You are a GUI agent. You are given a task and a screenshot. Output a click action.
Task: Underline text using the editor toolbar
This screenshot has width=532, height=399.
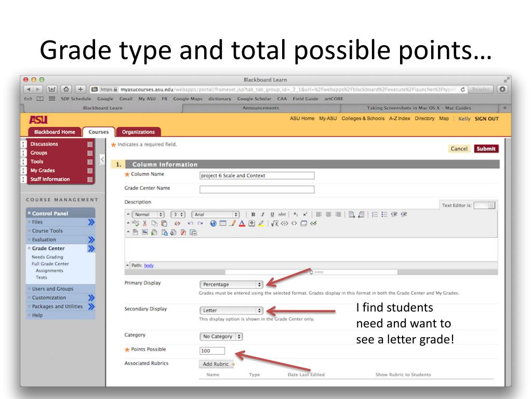tap(272, 215)
